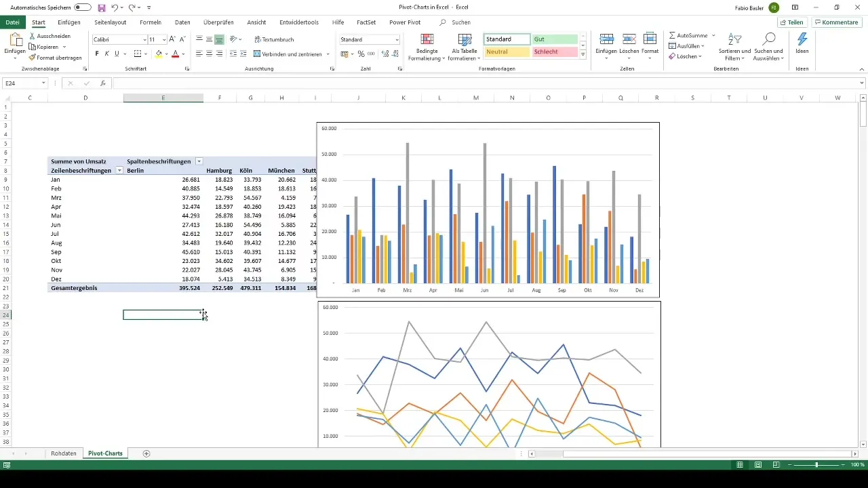The image size is (868, 488).
Task: Apply the Schlecht cell style
Action: click(x=554, y=52)
